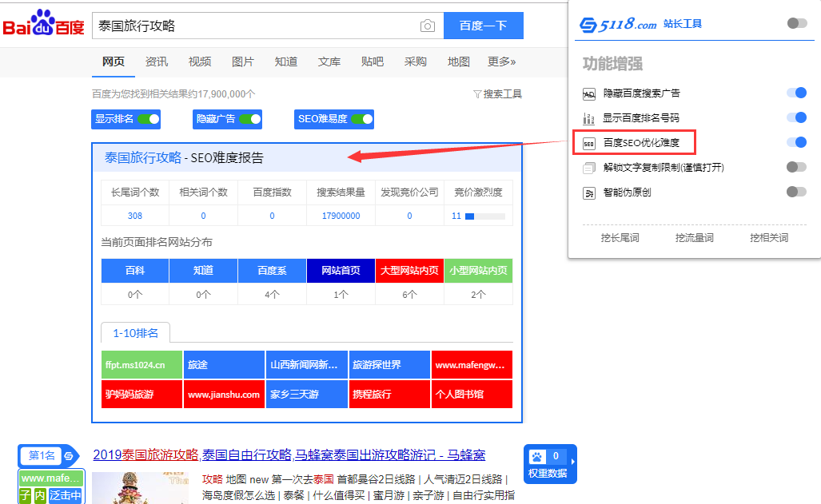
Task: Click www.mafengw... ranking cell
Action: pos(472,365)
